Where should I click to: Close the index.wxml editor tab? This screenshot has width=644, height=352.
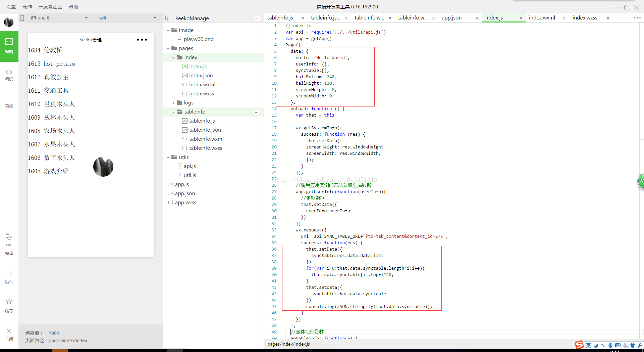pos(564,18)
